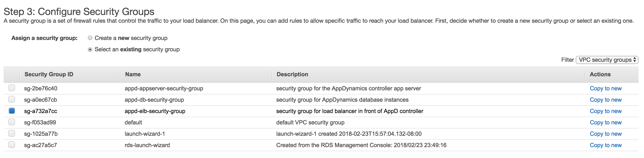This screenshot has height=158, width=644.
Task: Click 'Copy to new' for appd-appserver-security-group
Action: (606, 89)
